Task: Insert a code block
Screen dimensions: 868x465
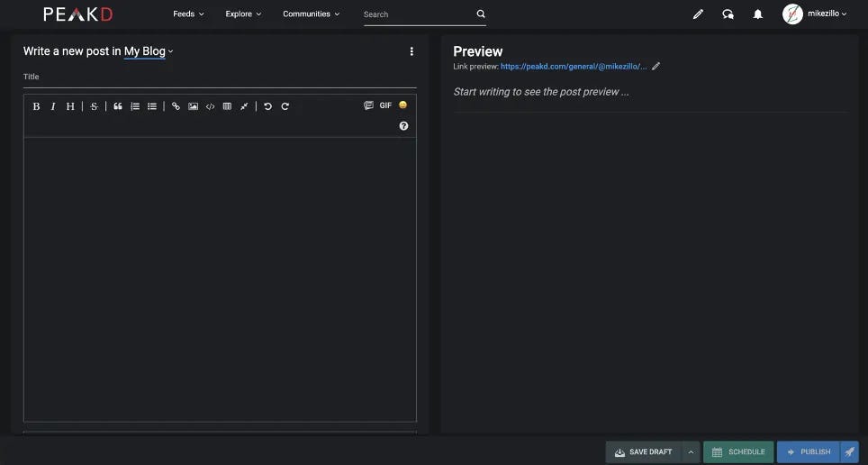Action: click(211, 106)
